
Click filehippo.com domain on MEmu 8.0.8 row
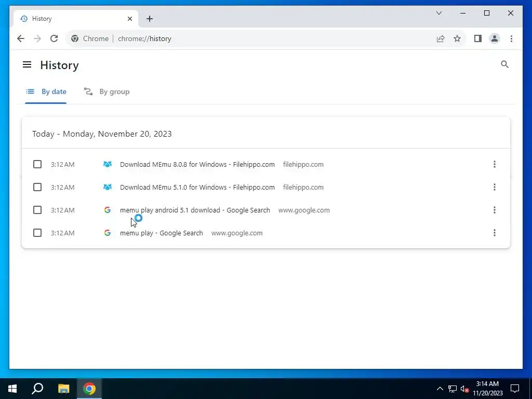point(303,164)
